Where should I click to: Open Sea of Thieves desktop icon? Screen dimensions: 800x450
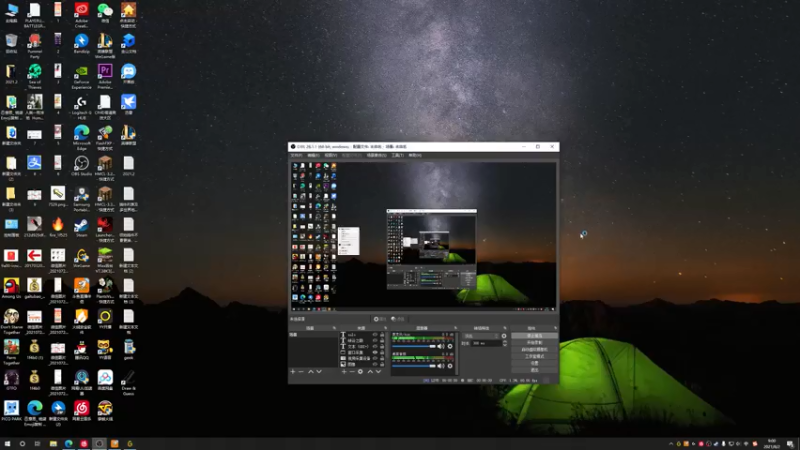point(35,74)
